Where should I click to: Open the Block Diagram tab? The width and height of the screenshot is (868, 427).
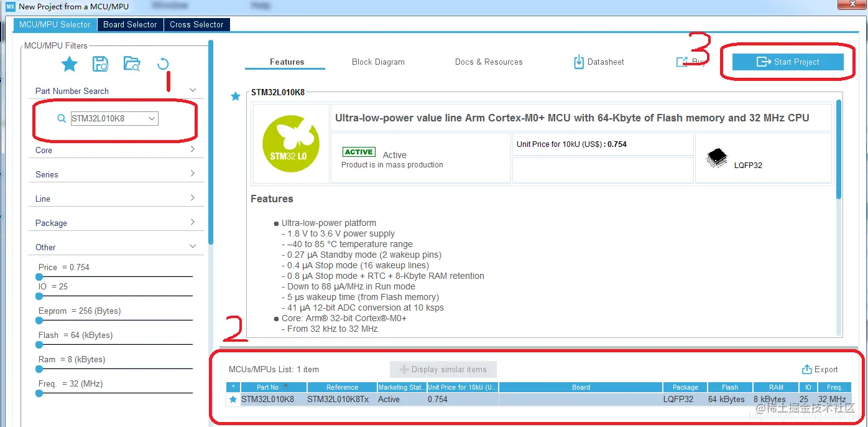click(378, 62)
